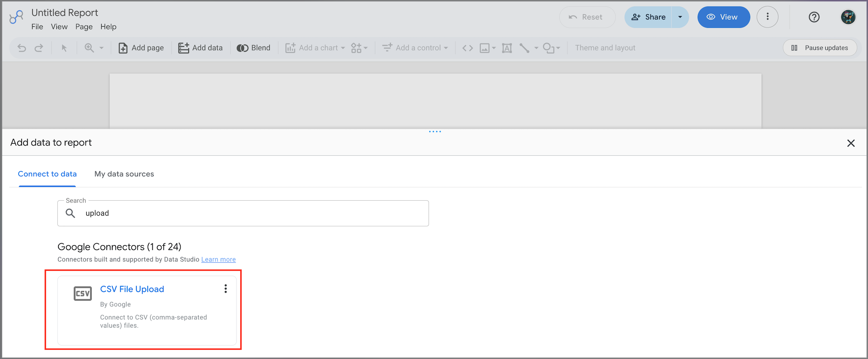This screenshot has width=868, height=359.
Task: Click the Pause updates button
Action: tap(820, 48)
